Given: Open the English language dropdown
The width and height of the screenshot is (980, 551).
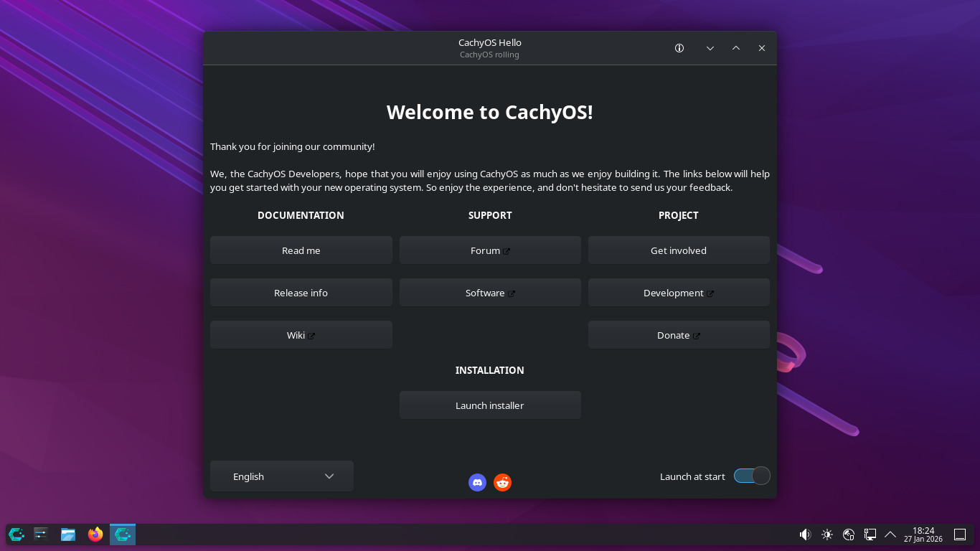Looking at the screenshot, I should (x=281, y=476).
